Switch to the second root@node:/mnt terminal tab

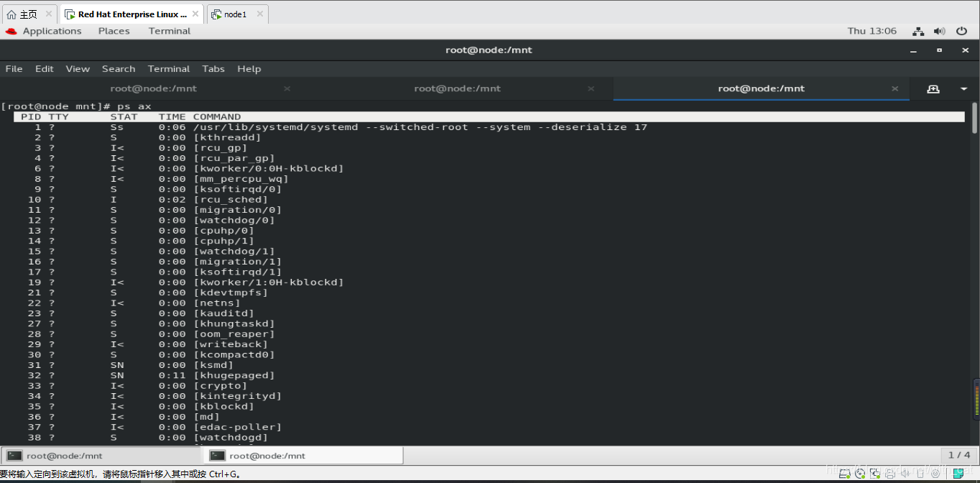[x=458, y=88]
